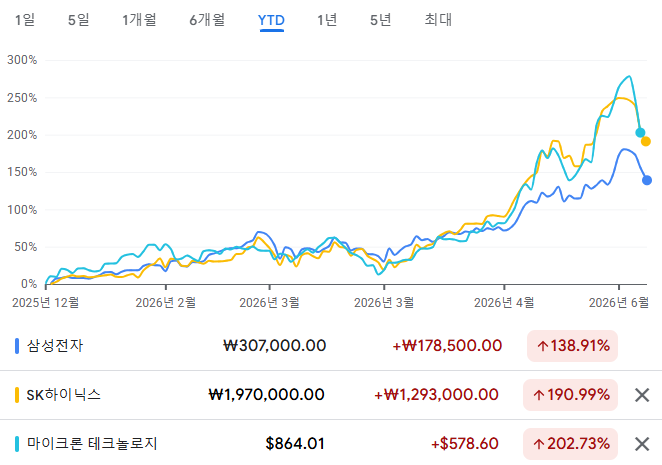Click the blue 삼성전자 color marker
The width and height of the screenshot is (662, 465).
pyautogui.click(x=17, y=346)
